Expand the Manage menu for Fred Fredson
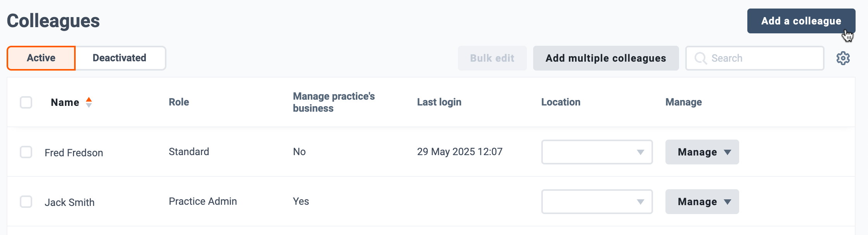Image resolution: width=868 pixels, height=235 pixels. tap(702, 152)
